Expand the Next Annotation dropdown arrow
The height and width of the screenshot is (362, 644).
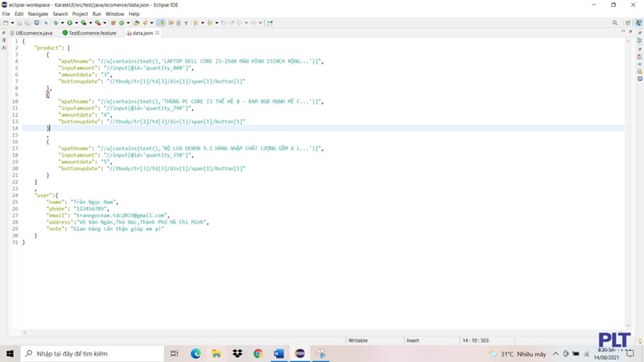click(x=202, y=23)
